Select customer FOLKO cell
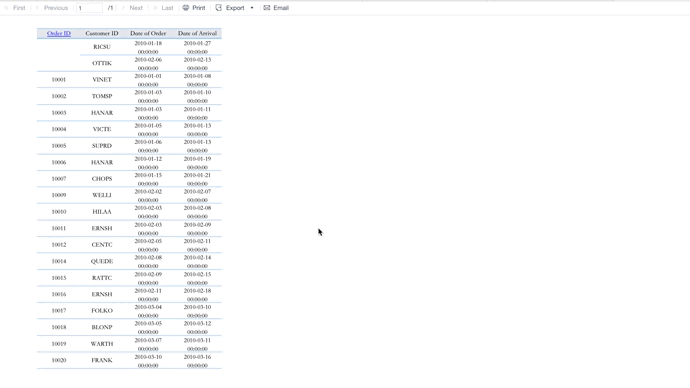This screenshot has height=388, width=690. pyautogui.click(x=102, y=311)
